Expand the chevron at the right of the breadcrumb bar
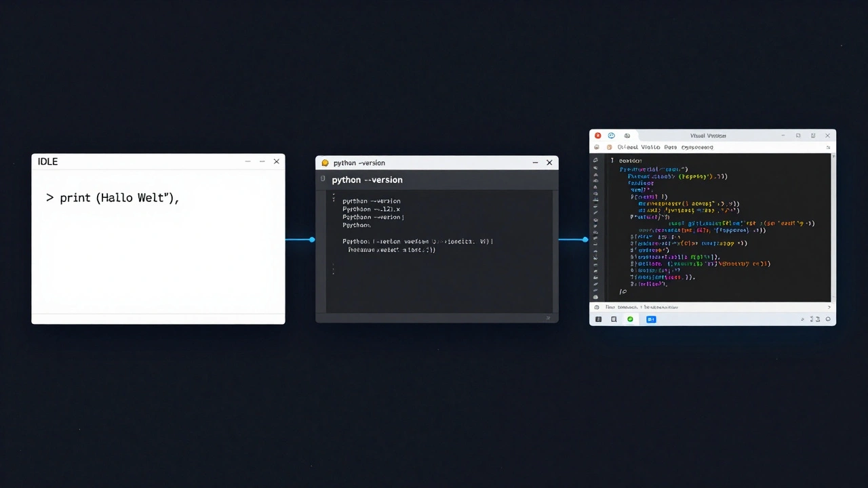868x488 pixels. click(829, 306)
